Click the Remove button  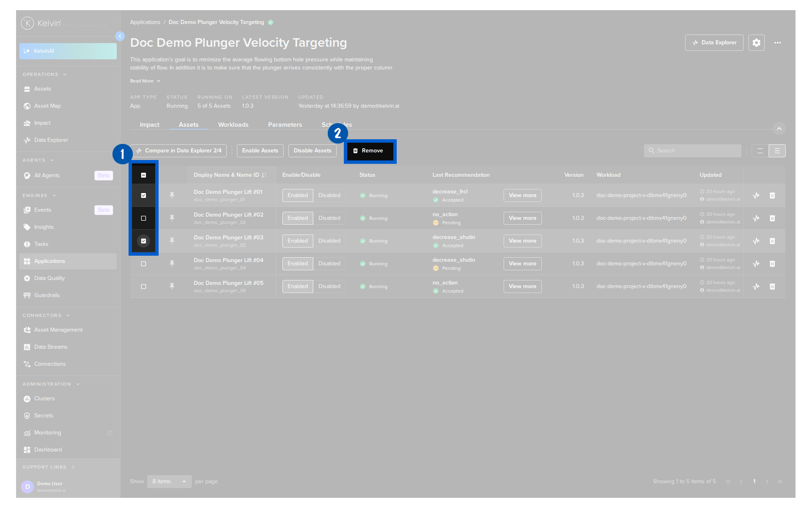[x=370, y=151]
